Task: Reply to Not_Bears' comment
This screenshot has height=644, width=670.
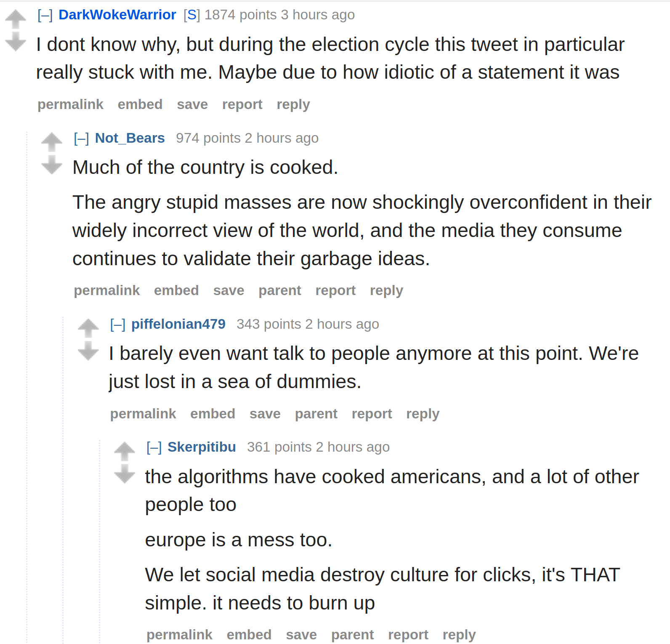Action: click(x=386, y=290)
